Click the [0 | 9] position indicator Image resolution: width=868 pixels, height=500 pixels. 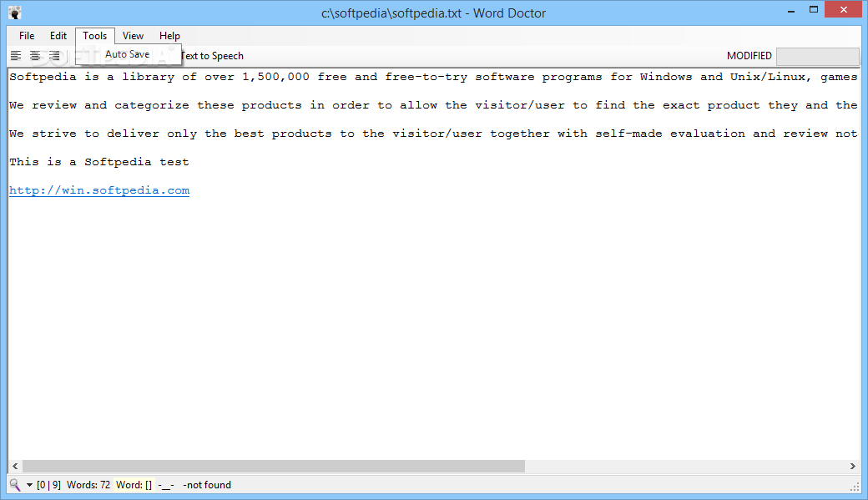click(48, 485)
